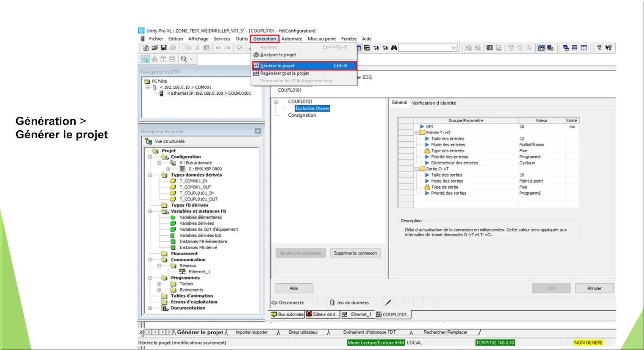Click the STOP toolbar icon
This screenshot has height=350, width=644.
pos(520,48)
